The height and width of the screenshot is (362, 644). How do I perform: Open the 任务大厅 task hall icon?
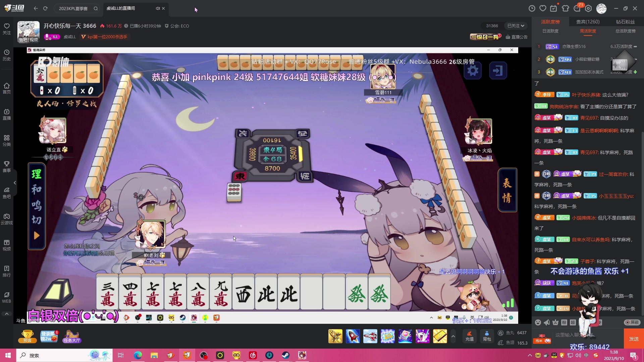pyautogui.click(x=72, y=336)
